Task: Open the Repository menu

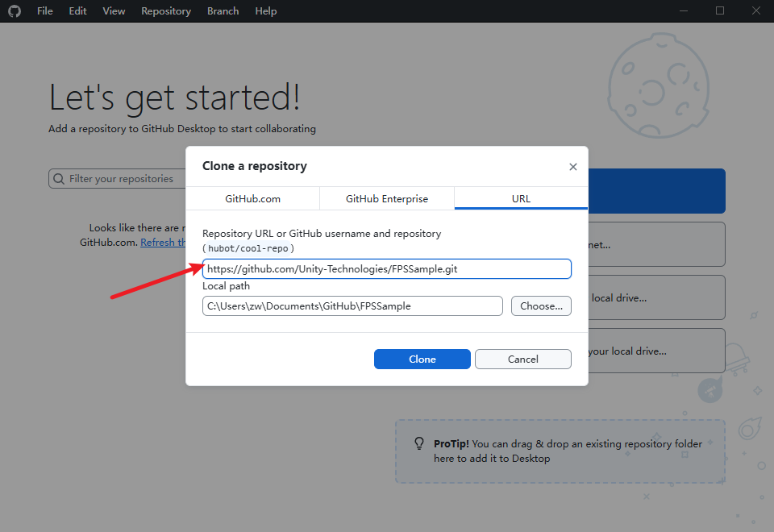Action: point(165,10)
